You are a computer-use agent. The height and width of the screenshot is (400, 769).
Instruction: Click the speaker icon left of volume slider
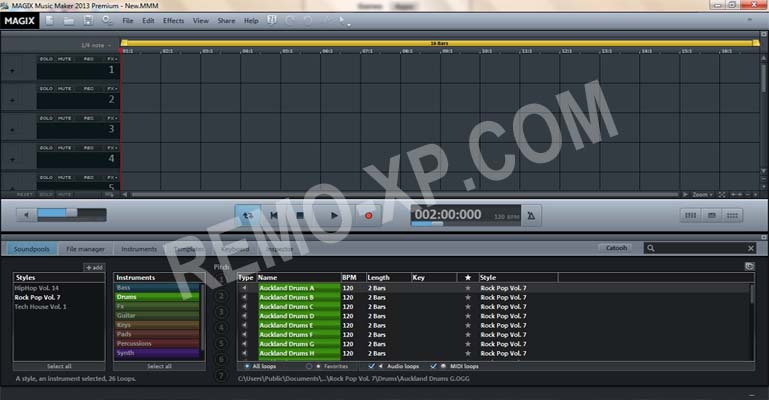pos(26,215)
